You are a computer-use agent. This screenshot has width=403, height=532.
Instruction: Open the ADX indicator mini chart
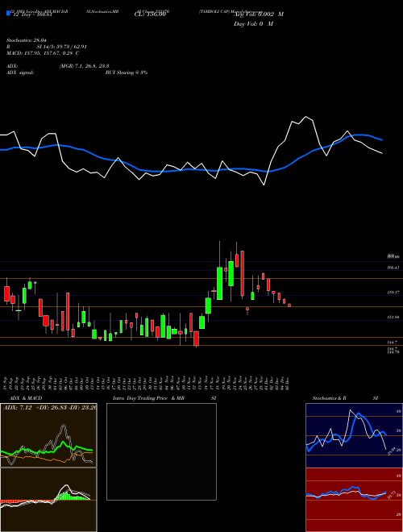coord(48,435)
